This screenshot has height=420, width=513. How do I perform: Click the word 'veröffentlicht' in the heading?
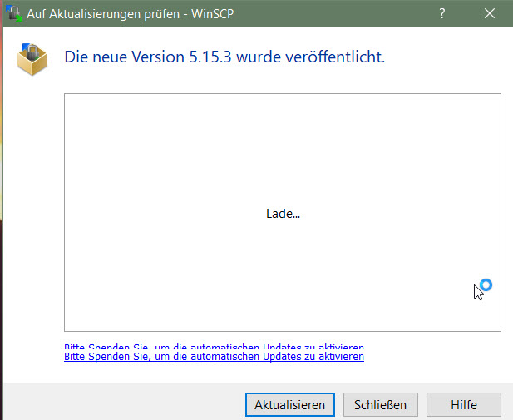pos(338,58)
